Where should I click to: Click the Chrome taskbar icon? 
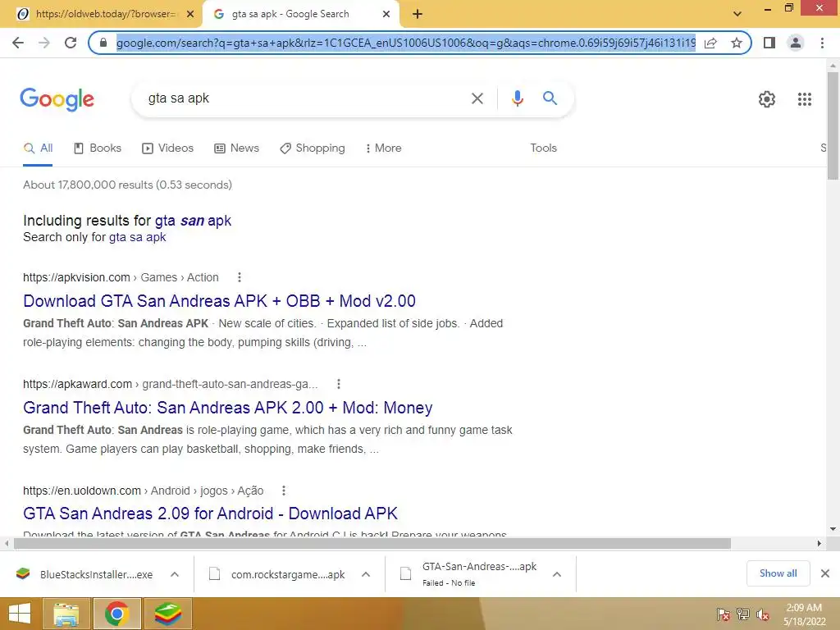tap(116, 614)
